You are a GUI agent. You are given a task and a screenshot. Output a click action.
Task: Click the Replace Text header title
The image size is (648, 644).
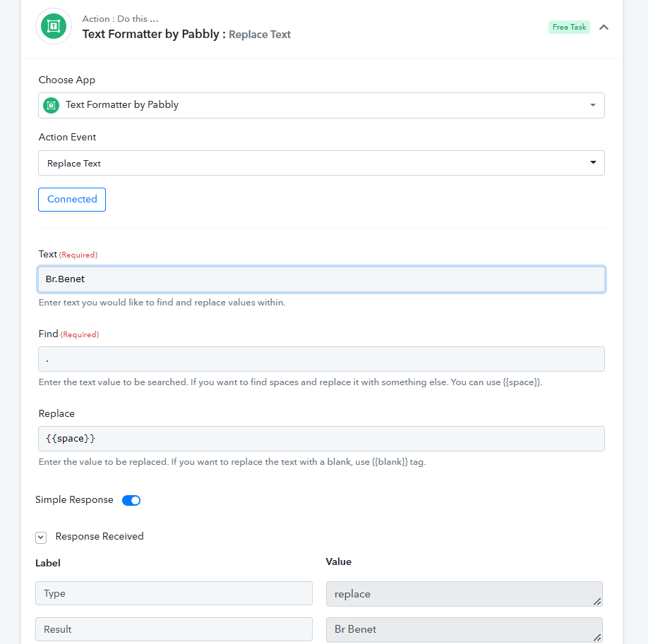click(260, 35)
